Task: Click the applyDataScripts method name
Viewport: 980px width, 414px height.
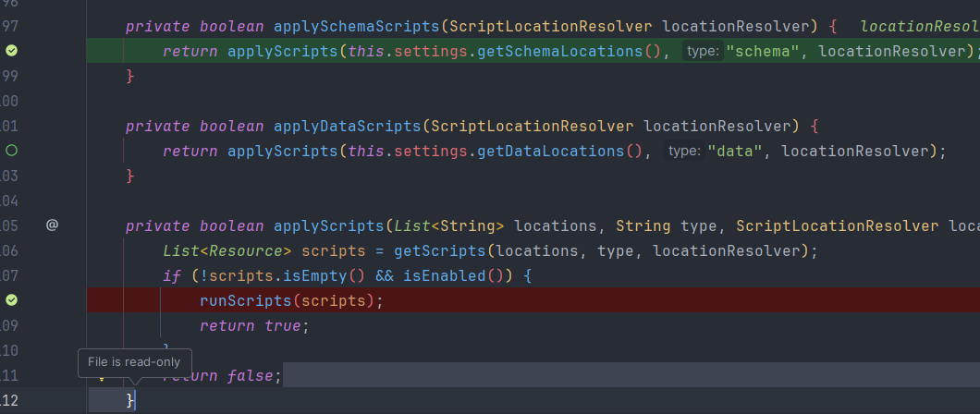Action: 348,126
